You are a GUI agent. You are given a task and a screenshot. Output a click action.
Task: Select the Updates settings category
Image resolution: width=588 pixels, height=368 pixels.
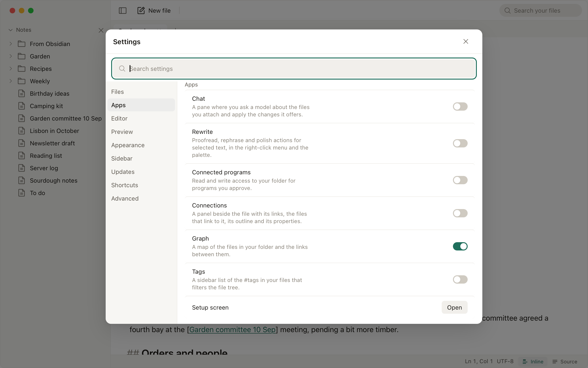tap(141, 172)
